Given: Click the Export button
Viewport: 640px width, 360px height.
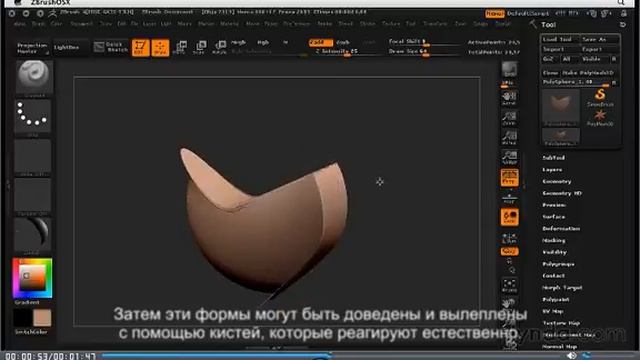Looking at the screenshot, I should (x=600, y=49).
